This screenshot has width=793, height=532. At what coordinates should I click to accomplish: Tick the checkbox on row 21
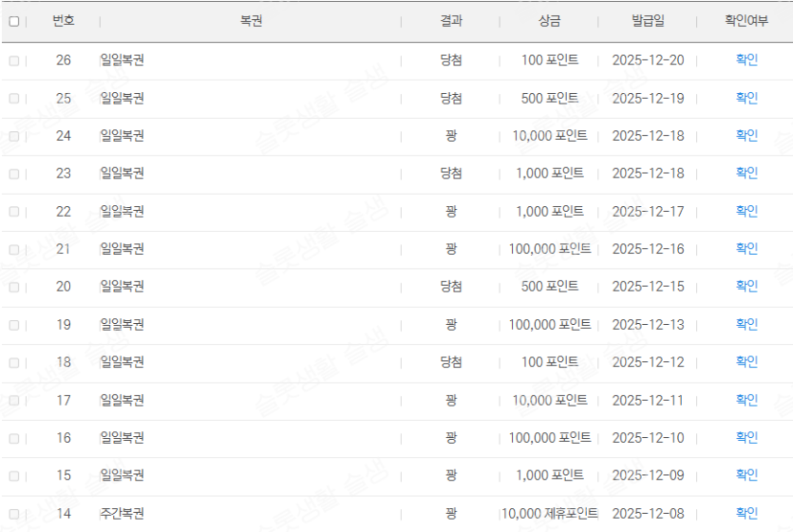point(14,249)
